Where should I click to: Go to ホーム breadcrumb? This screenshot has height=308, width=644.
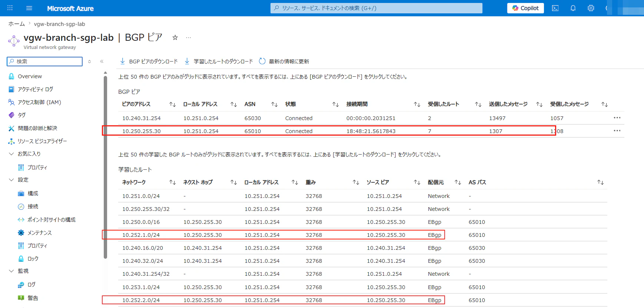coord(17,24)
